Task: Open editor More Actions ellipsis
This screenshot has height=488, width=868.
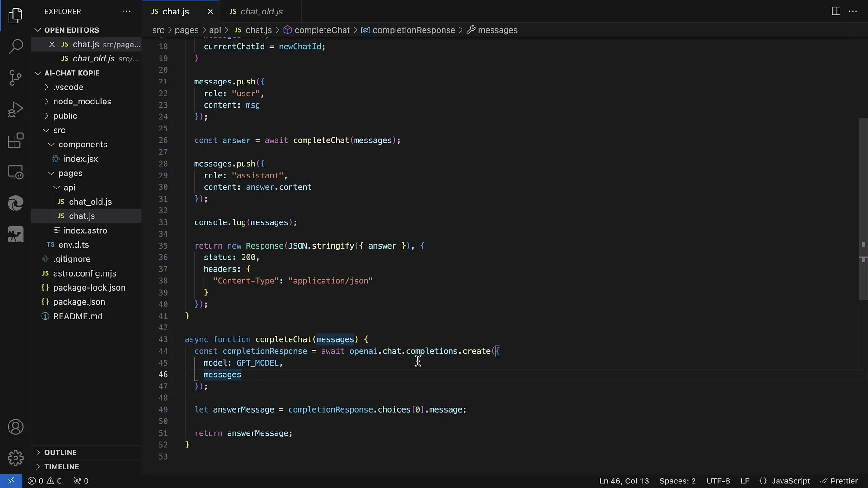Action: point(853,11)
